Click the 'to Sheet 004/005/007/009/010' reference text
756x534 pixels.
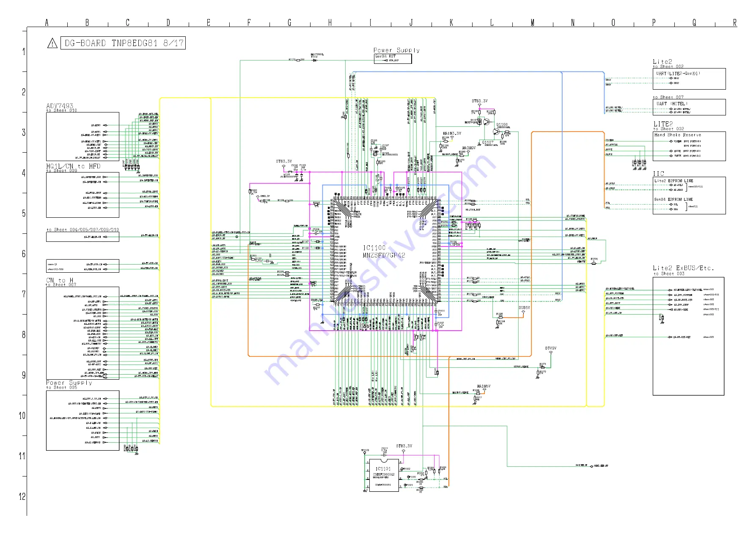82,230
